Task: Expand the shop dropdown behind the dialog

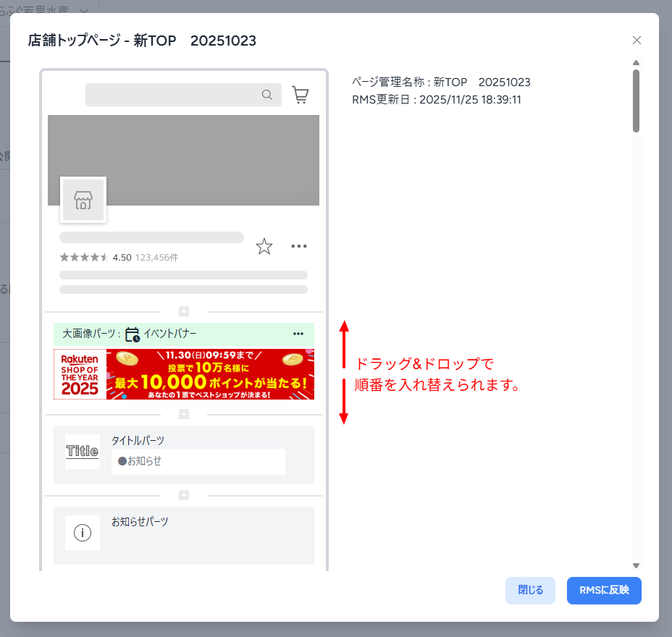Action: (x=84, y=11)
